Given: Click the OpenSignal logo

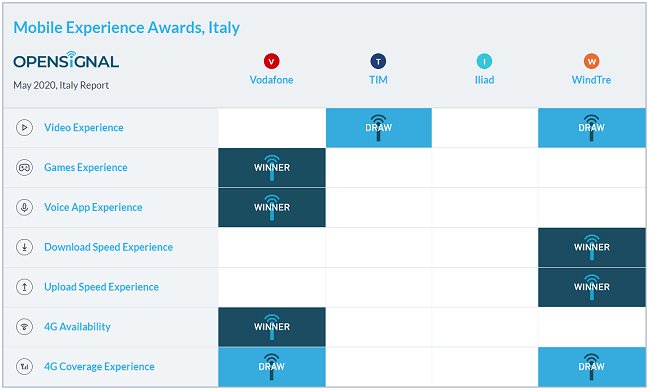Looking at the screenshot, I should (66, 60).
